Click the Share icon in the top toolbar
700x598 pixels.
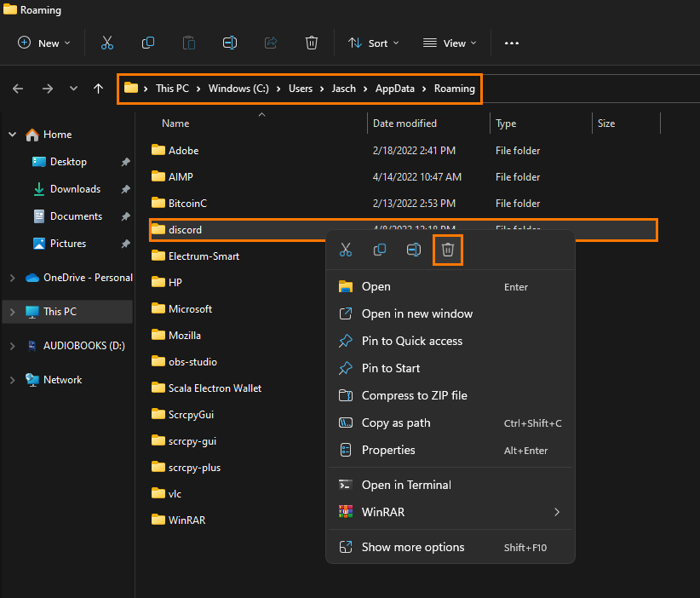click(271, 43)
